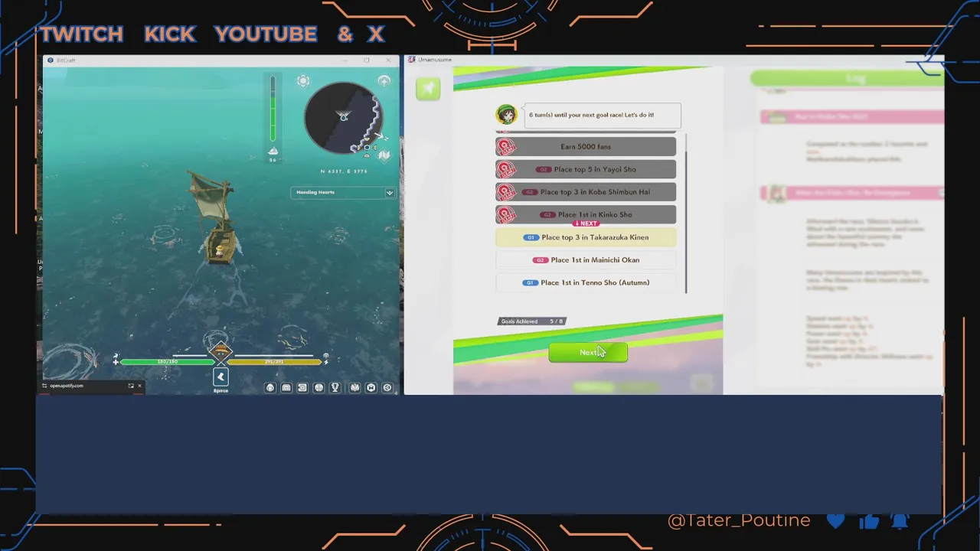Click the Mending Hearts quest label

tap(315, 192)
